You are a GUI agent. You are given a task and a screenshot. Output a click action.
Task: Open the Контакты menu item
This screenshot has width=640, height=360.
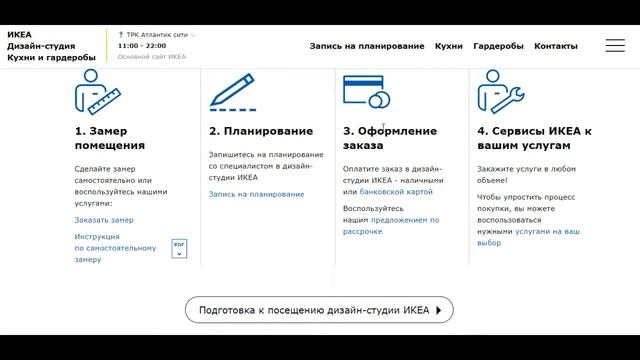[556, 46]
